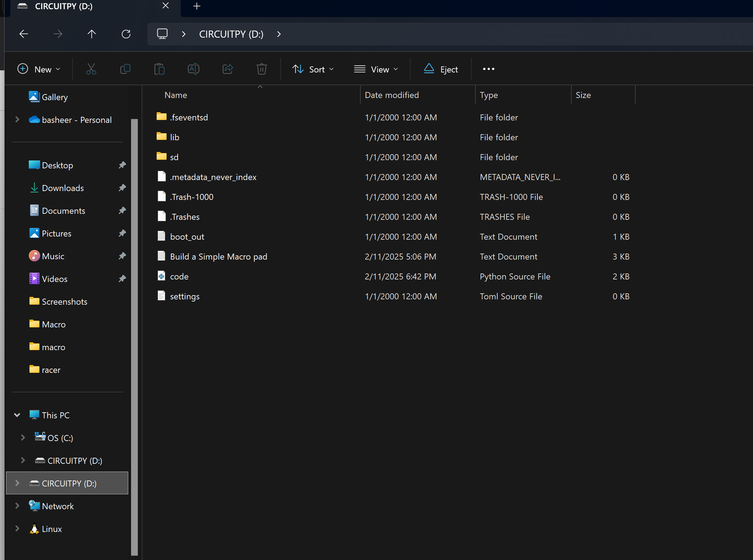The width and height of the screenshot is (753, 560).
Task: Unpin Downloads using its pin icon
Action: click(122, 188)
